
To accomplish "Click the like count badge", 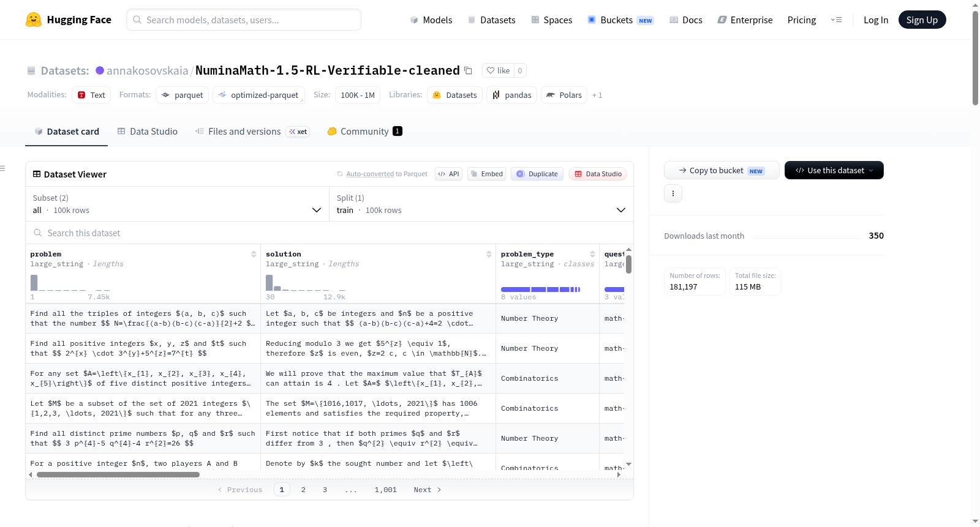I will click(x=520, y=70).
